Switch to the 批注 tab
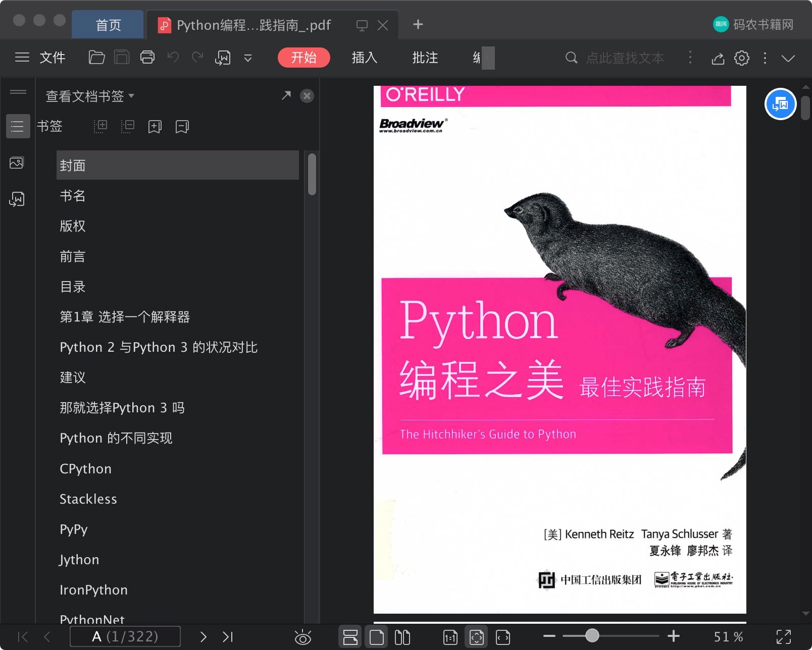 [425, 58]
